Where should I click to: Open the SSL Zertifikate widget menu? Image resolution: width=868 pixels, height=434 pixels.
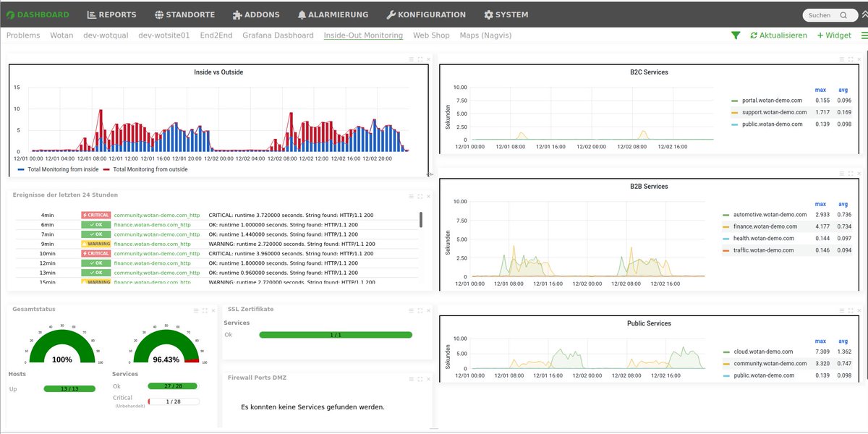(412, 310)
